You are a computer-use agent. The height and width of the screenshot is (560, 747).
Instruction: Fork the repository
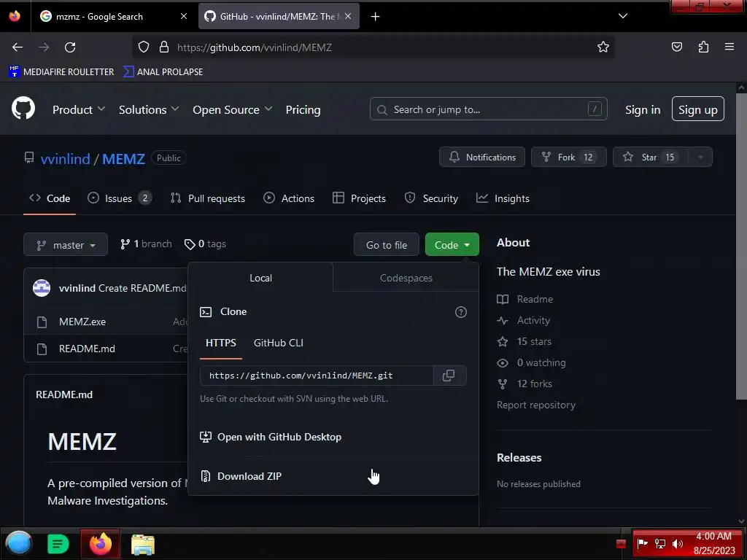(569, 157)
